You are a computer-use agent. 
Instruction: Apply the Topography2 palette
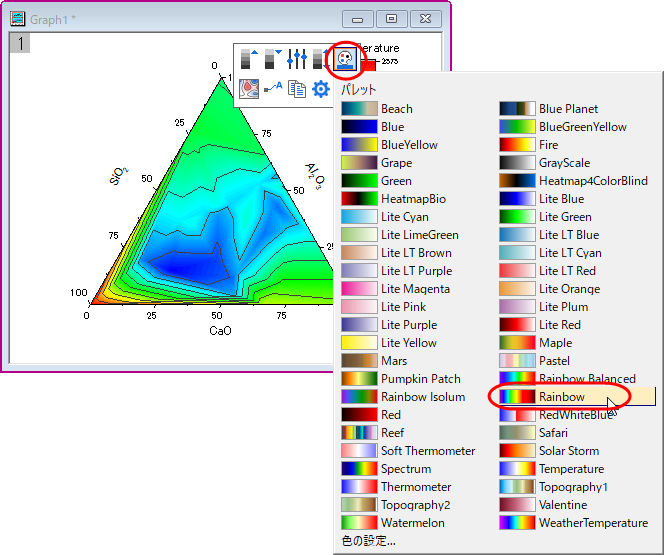(396, 505)
